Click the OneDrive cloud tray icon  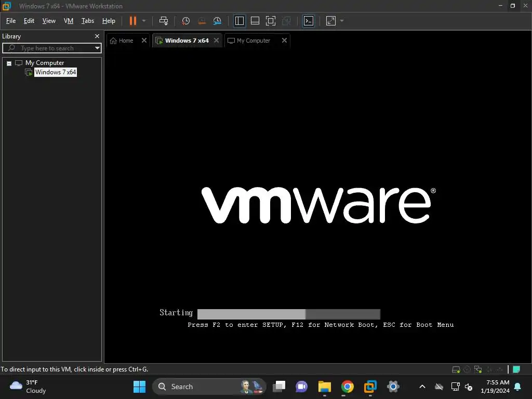pyautogui.click(x=439, y=387)
